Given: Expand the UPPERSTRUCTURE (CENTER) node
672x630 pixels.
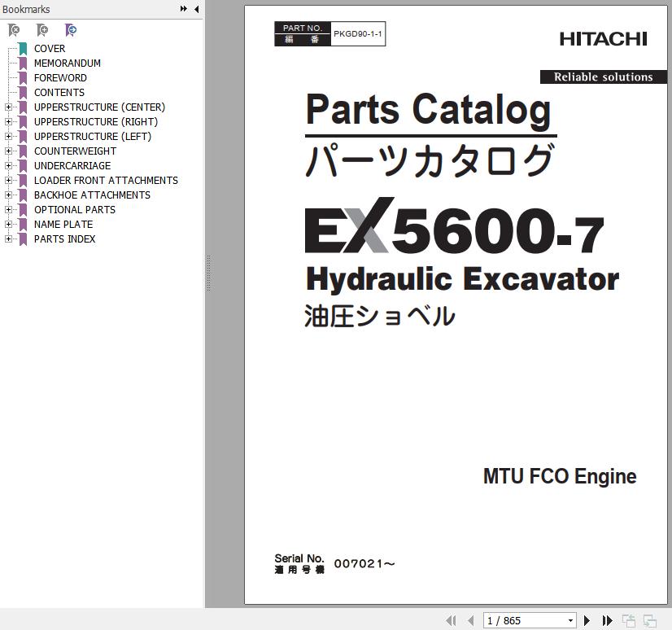Looking at the screenshot, I should pyautogui.click(x=8, y=107).
